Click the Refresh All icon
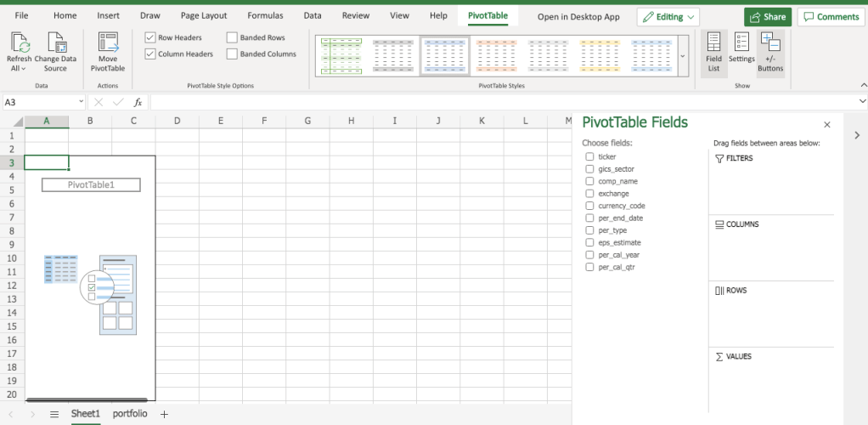Screen dimensions: 868x425 19,44
